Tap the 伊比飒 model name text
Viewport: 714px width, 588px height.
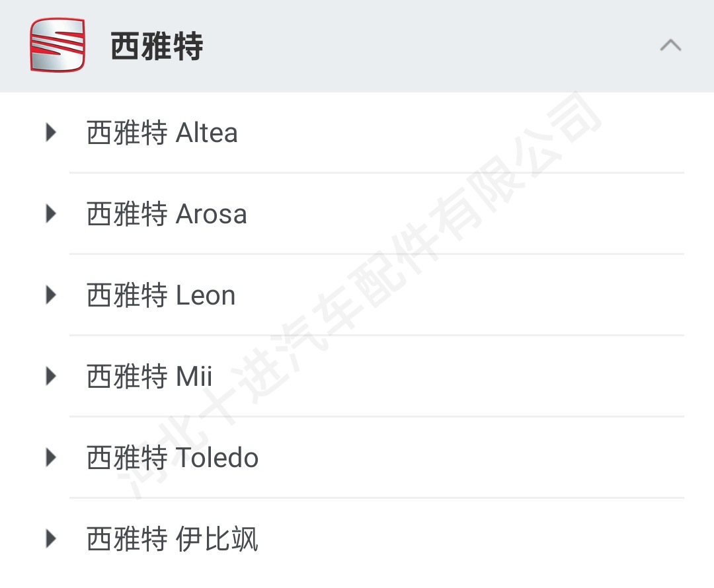coord(217,539)
